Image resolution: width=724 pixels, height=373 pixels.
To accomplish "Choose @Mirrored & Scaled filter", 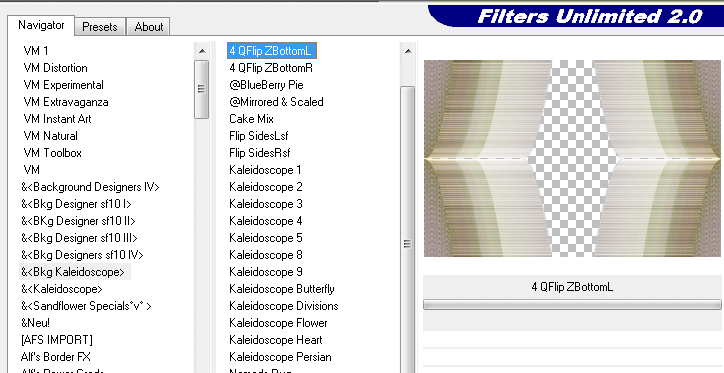I will 276,102.
